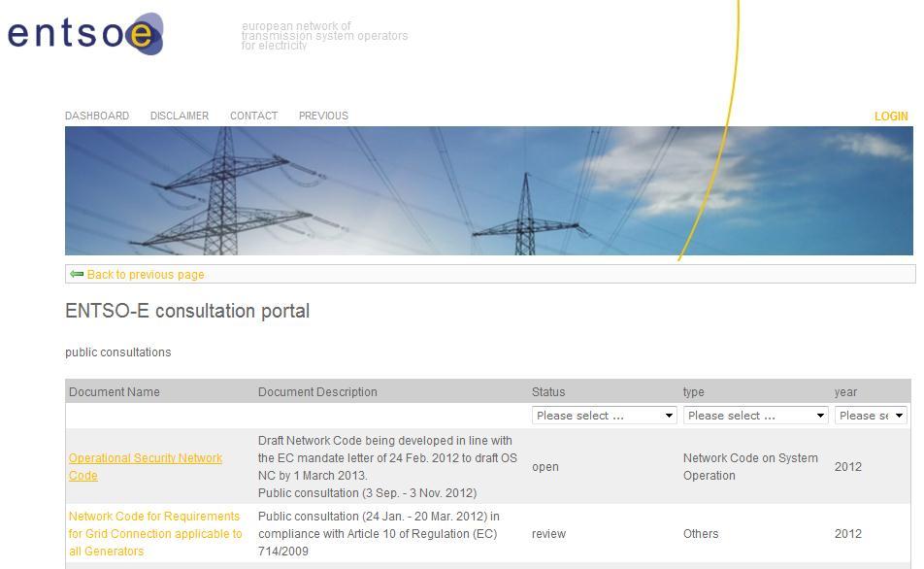This screenshot has width=924, height=569.
Task: Click 2012 in the Operational Security row
Action: coord(848,466)
